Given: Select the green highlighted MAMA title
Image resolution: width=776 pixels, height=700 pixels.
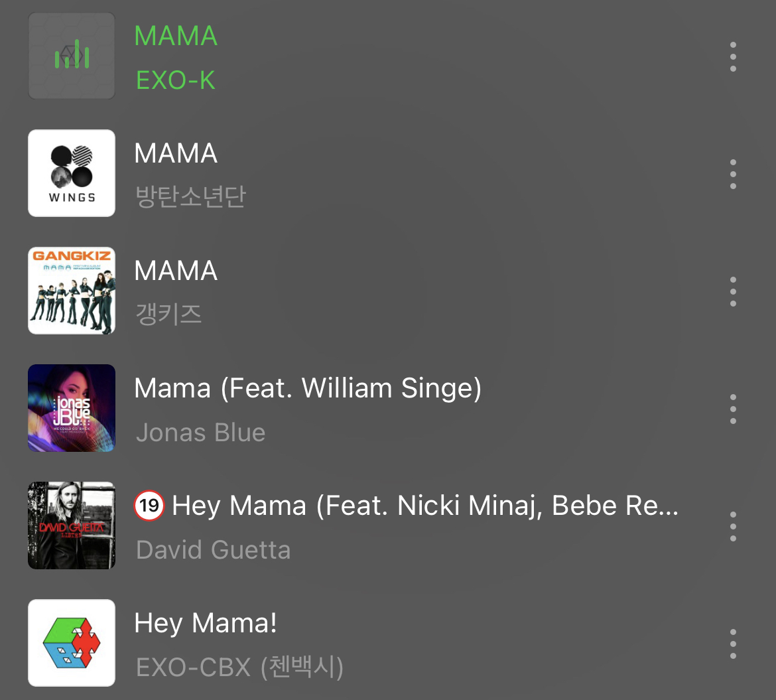Looking at the screenshot, I should [x=176, y=36].
